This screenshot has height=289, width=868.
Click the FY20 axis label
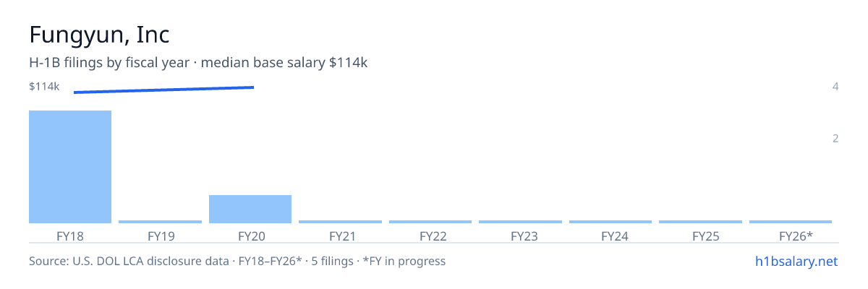click(250, 236)
